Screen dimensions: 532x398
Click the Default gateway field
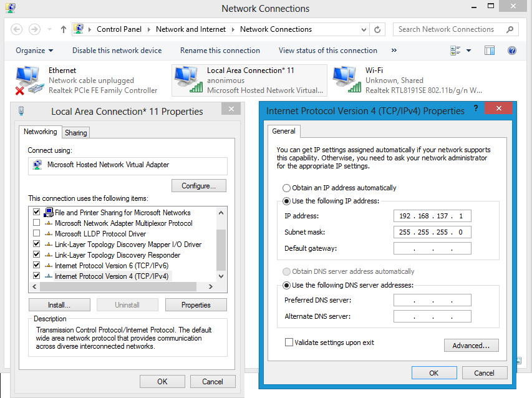click(x=432, y=248)
